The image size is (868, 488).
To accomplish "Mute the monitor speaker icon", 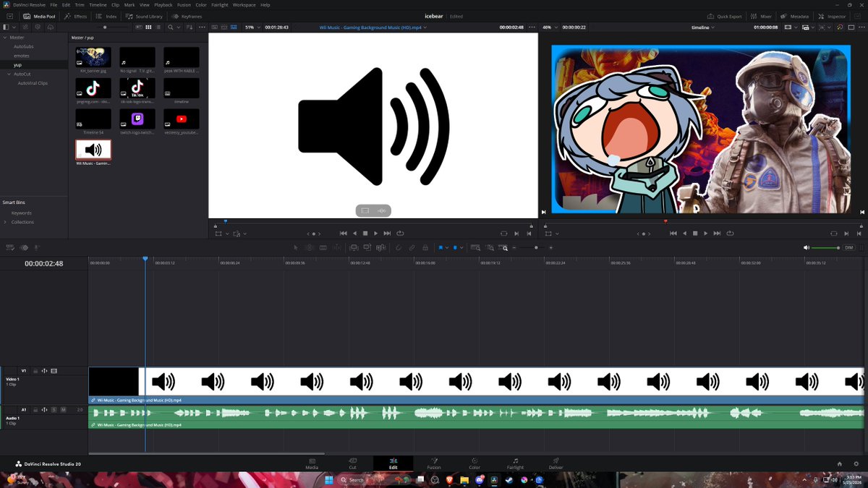I will [x=807, y=247].
